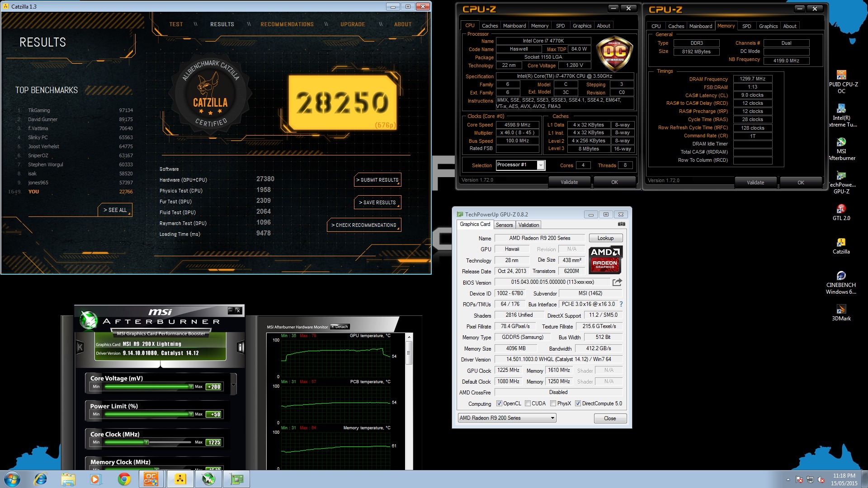The image size is (868, 488).
Task: Click the Bus Interface question mark in GPU-Z
Action: click(x=621, y=304)
